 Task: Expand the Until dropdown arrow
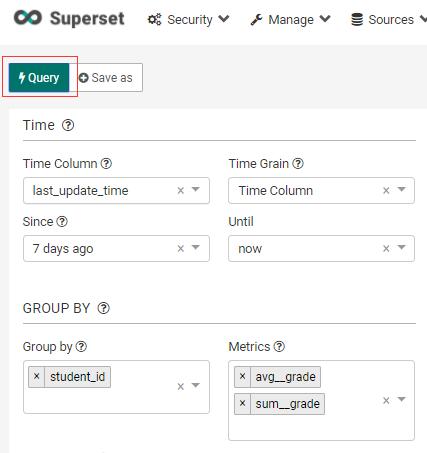(401, 247)
